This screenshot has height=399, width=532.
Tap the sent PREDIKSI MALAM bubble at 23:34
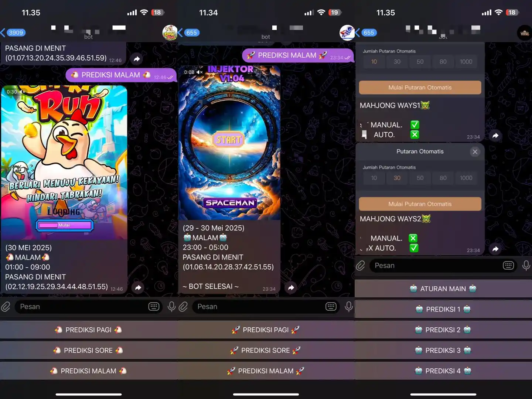point(298,55)
